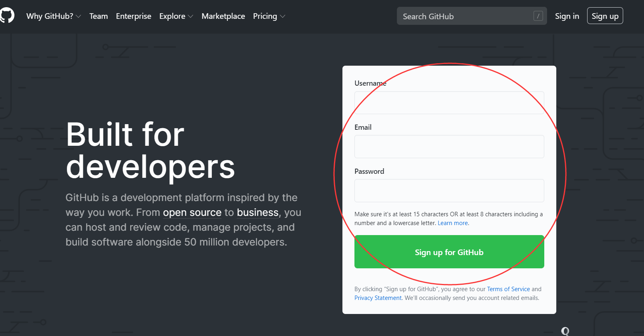Open the password Learn more link

(x=453, y=223)
